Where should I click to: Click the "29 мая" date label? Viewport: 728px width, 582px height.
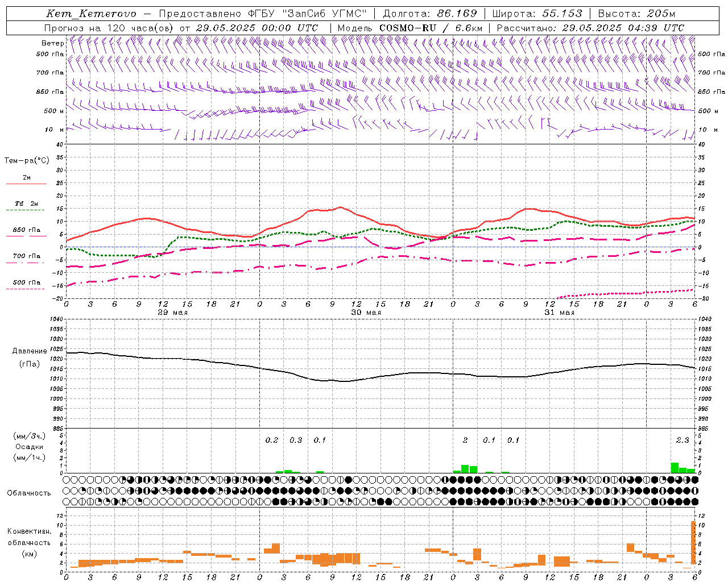pyautogui.click(x=172, y=313)
